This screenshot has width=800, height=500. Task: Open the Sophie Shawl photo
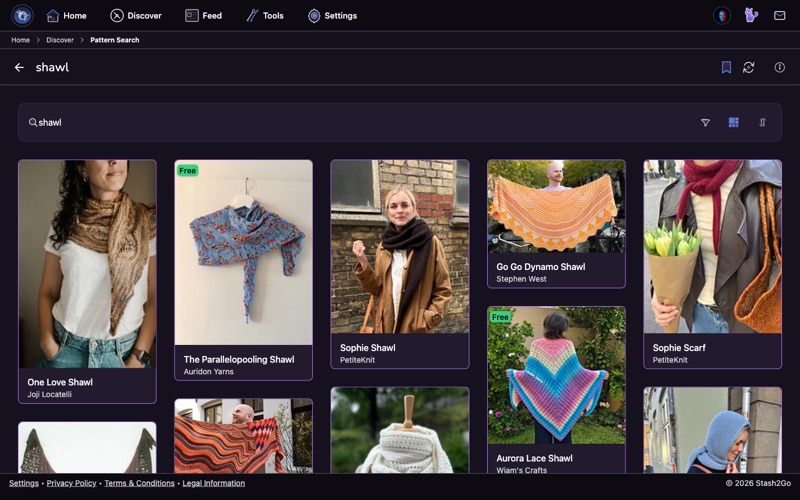(400, 247)
